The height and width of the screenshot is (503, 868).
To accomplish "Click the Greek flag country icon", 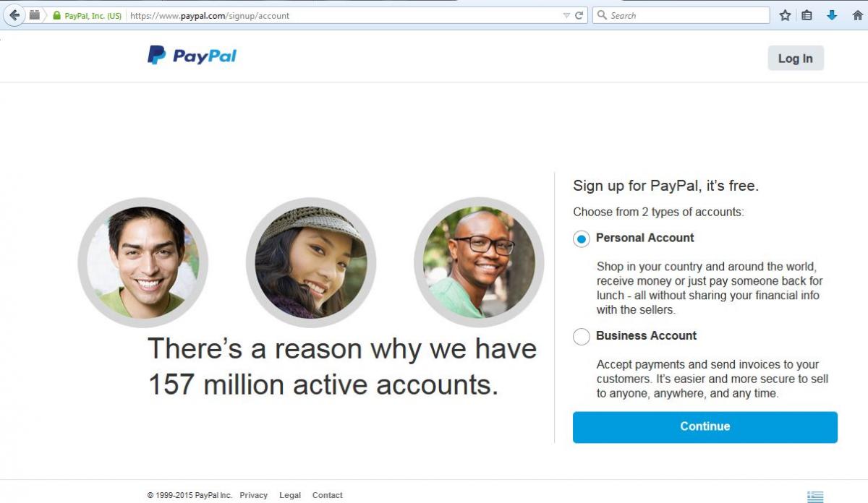I will click(815, 496).
